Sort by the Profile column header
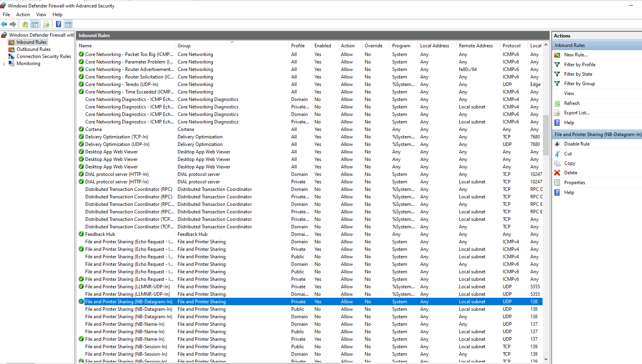This screenshot has height=364, width=642. click(300, 46)
